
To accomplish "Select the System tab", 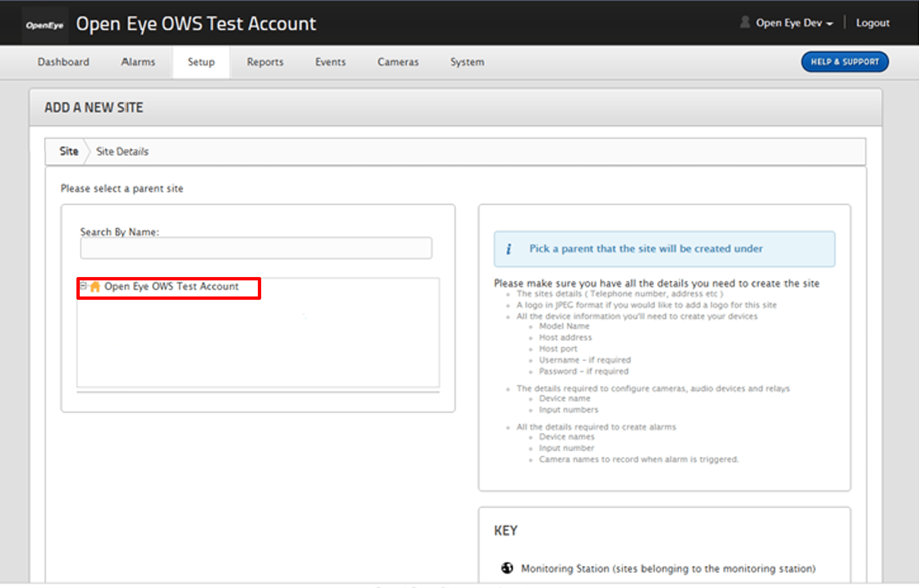I will pos(467,62).
